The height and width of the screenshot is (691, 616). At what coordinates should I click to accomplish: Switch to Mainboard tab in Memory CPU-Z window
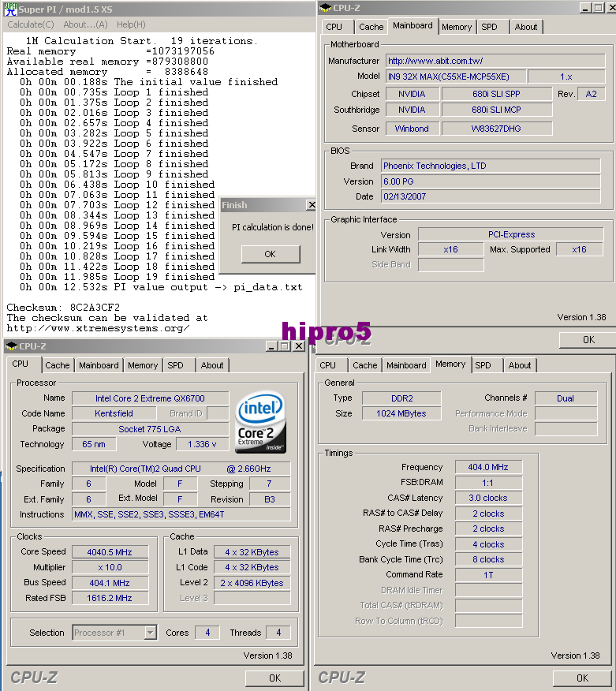406,365
